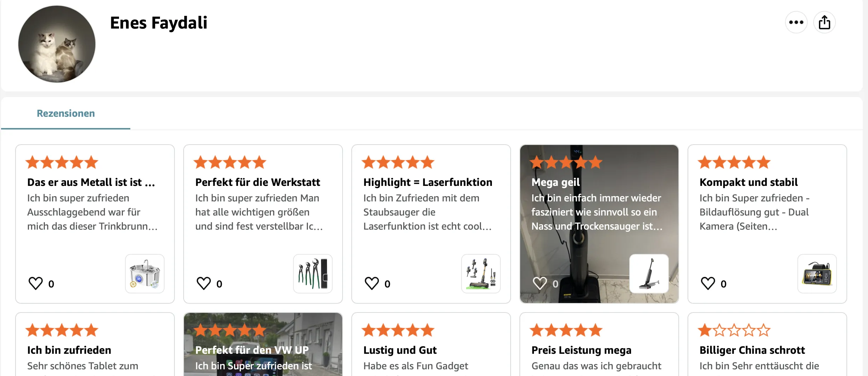Open the 'Billiger China schrott' review
The height and width of the screenshot is (376, 868).
click(x=752, y=350)
